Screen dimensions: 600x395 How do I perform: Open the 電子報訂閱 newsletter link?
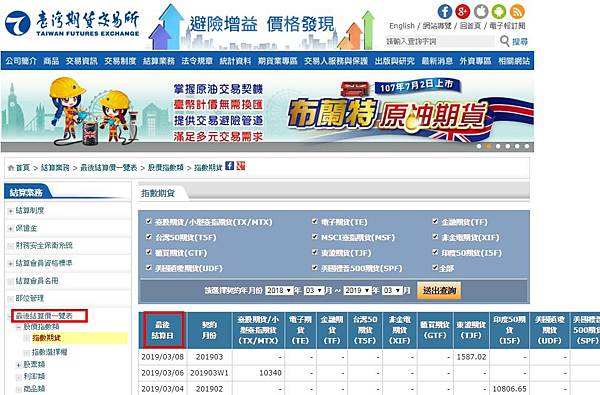(507, 26)
